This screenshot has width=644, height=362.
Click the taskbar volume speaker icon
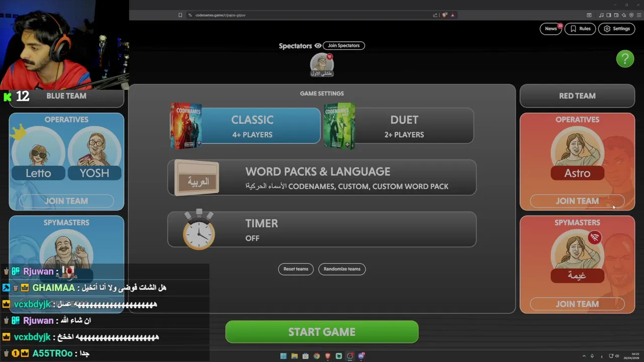point(618,356)
